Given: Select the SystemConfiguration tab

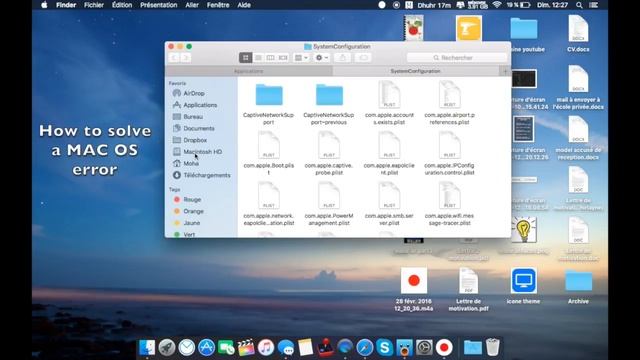Looking at the screenshot, I should tap(416, 71).
